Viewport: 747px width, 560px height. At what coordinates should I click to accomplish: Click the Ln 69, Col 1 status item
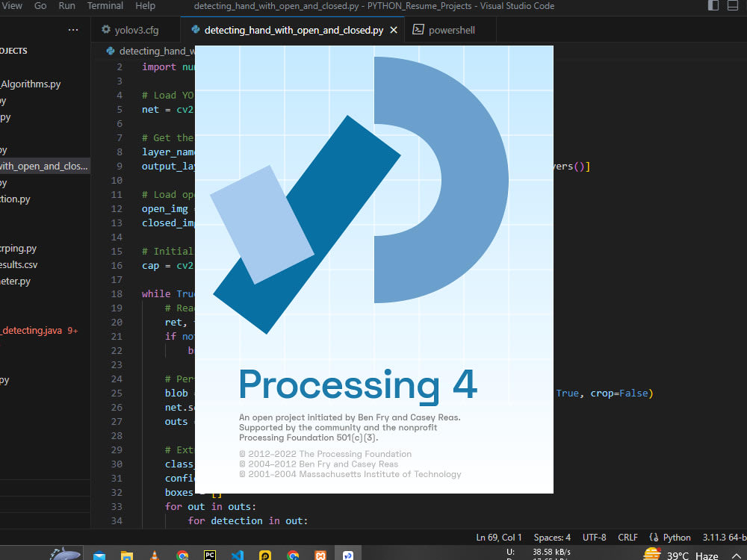point(499,537)
